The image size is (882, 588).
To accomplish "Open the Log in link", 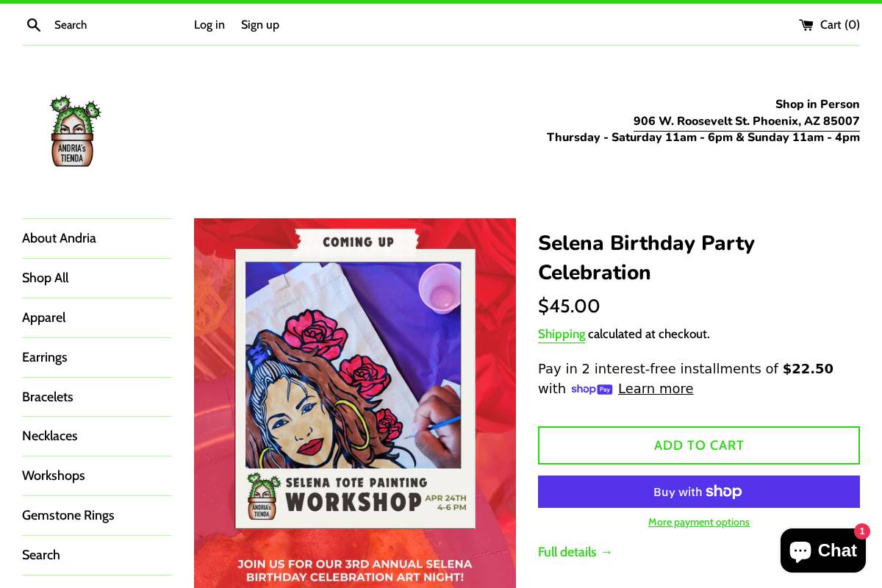I will (209, 25).
